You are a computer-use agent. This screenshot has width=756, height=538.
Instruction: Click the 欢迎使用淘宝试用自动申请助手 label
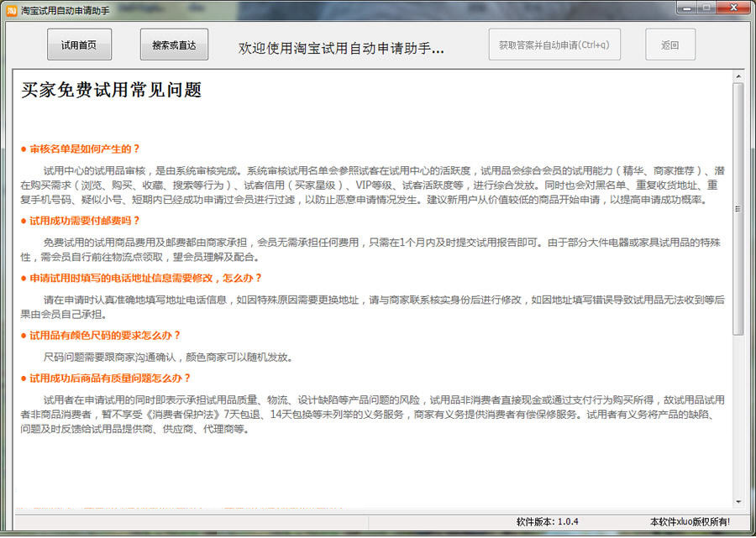point(341,48)
